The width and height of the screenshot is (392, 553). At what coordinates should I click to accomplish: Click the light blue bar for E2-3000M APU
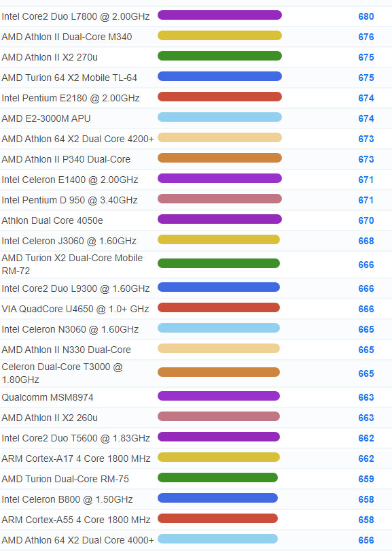pos(219,118)
